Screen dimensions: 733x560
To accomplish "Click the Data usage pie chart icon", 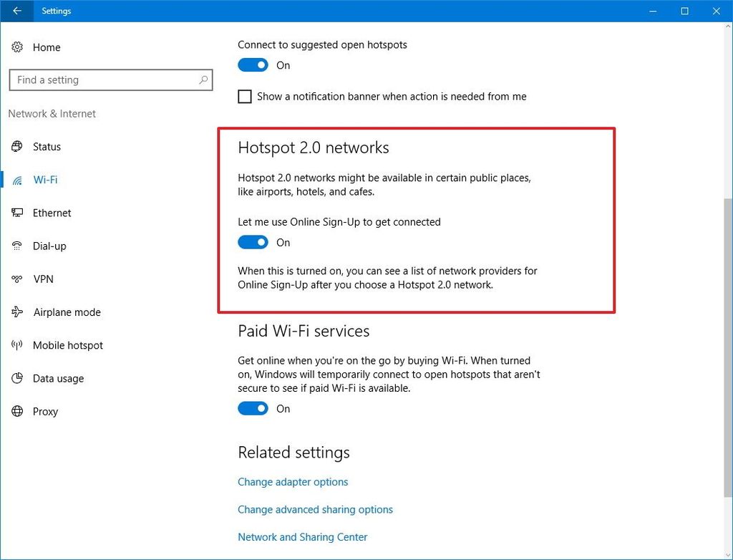I will coord(17,378).
